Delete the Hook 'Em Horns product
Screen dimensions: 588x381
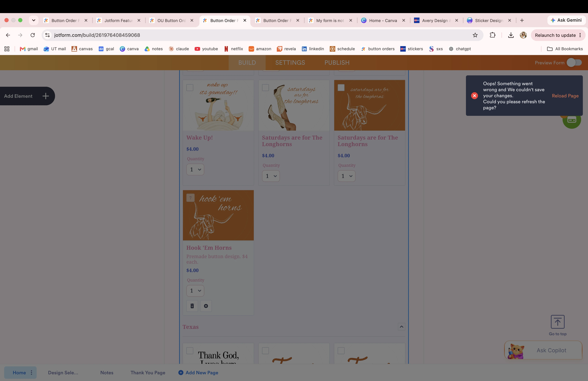pos(192,306)
